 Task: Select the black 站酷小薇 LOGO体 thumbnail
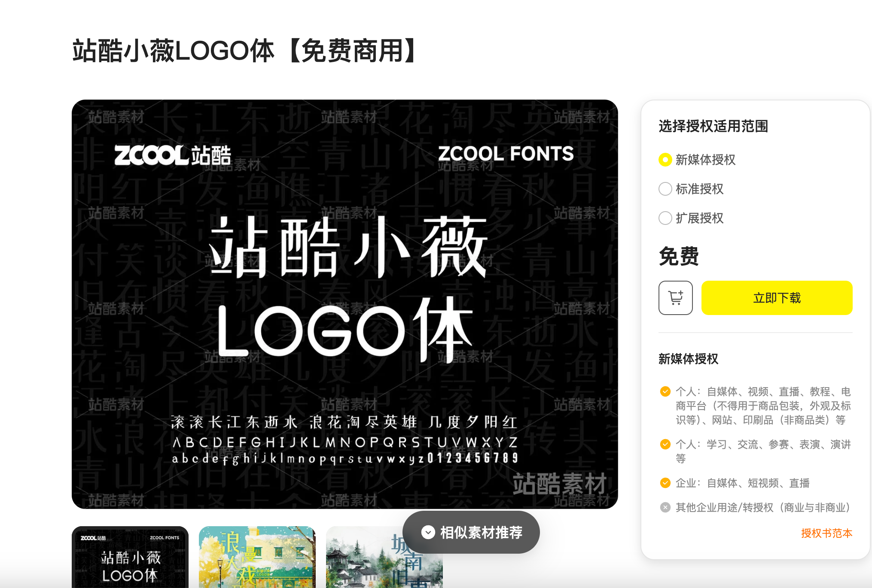pyautogui.click(x=130, y=557)
